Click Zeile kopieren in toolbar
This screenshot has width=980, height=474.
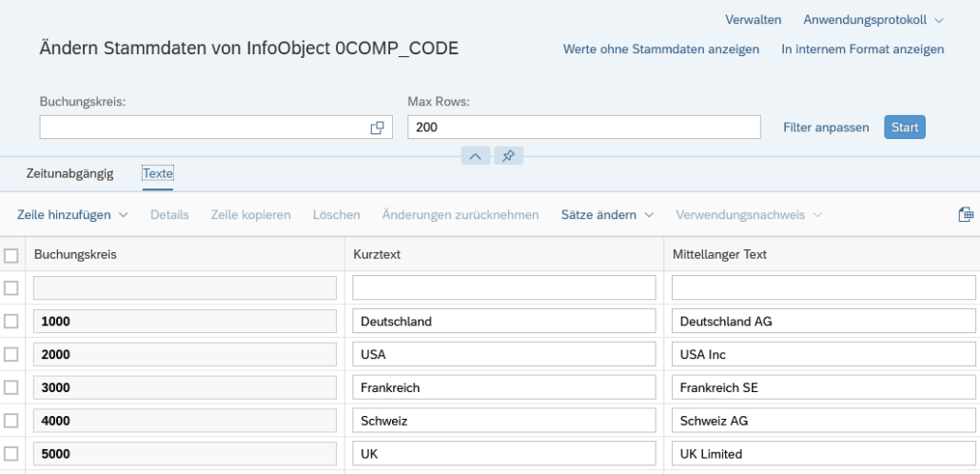[x=250, y=215]
